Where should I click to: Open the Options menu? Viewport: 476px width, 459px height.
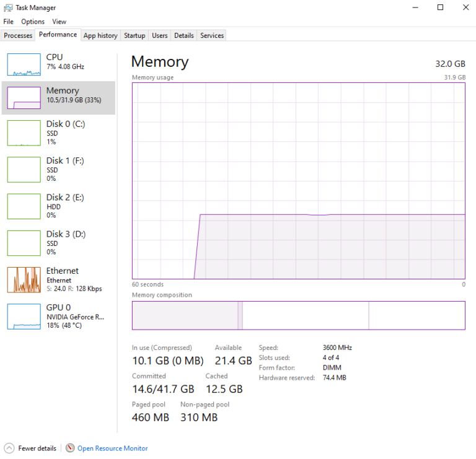33,22
